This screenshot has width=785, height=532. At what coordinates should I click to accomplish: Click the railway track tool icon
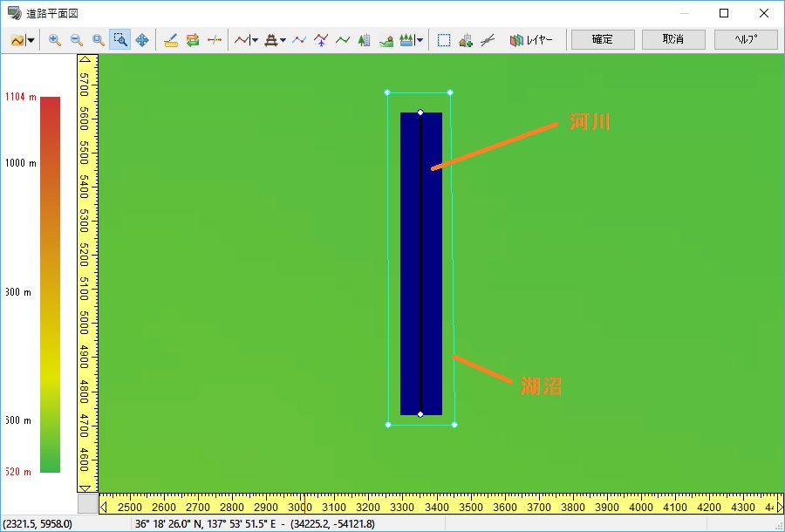point(272,40)
